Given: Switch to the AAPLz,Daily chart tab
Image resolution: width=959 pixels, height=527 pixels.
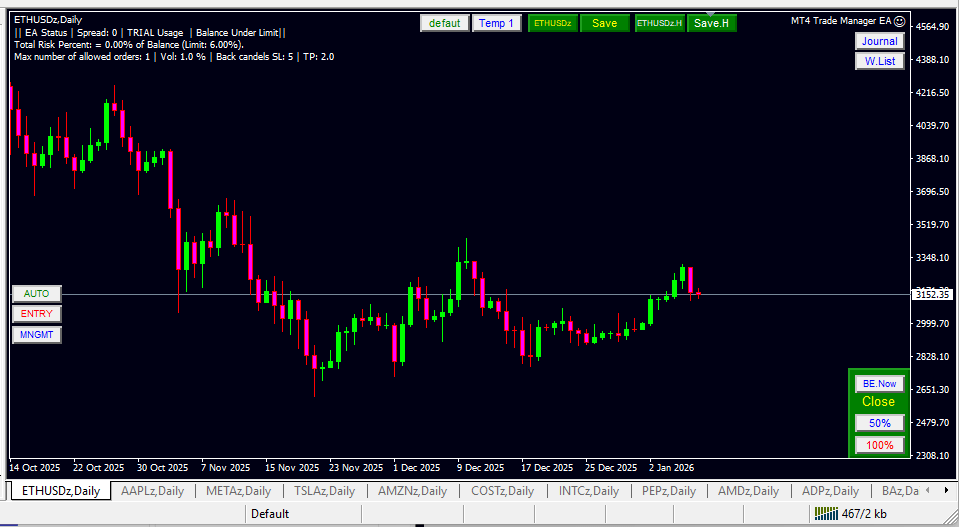Looking at the screenshot, I should coord(153,491).
